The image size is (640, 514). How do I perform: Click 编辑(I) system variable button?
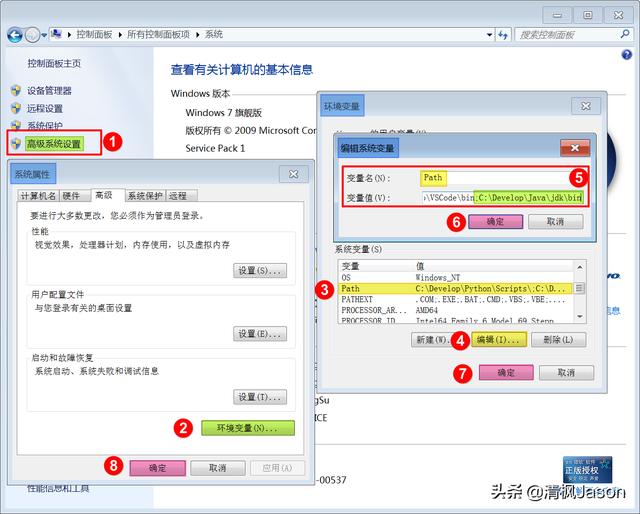click(499, 340)
